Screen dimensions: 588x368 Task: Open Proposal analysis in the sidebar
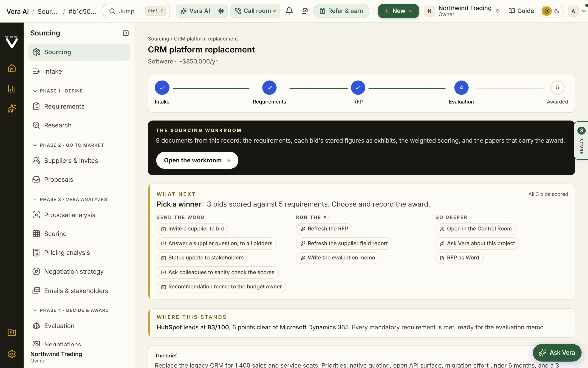(79, 215)
